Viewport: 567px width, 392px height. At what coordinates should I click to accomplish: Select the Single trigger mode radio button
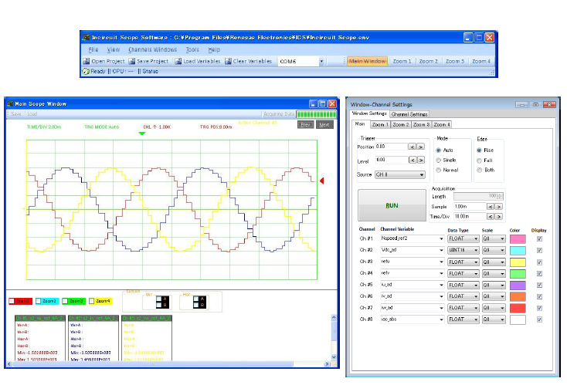pyautogui.click(x=440, y=160)
